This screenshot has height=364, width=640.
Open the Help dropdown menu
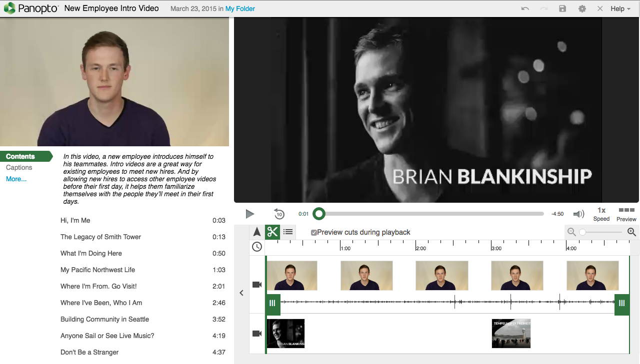point(620,8)
